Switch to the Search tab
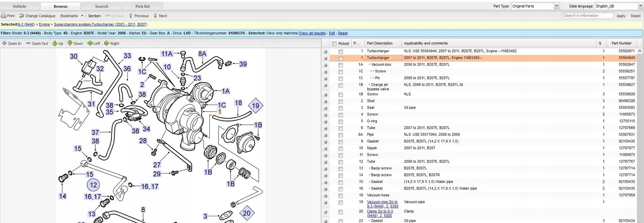 coord(101,6)
